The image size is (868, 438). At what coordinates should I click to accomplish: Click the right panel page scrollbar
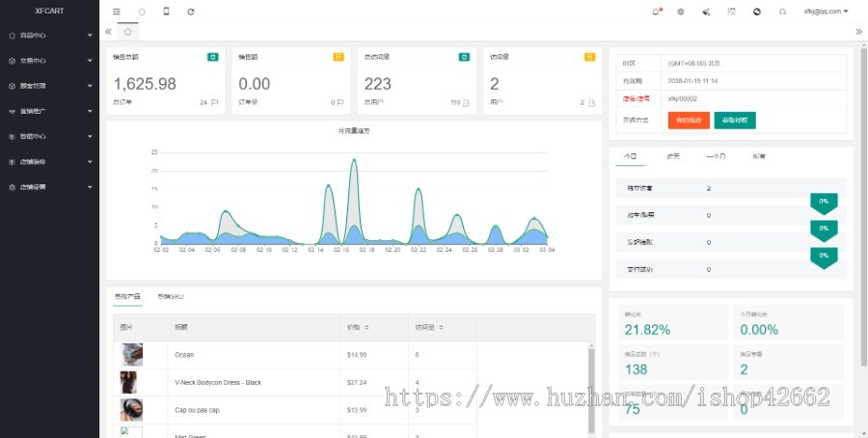pyautogui.click(x=863, y=207)
